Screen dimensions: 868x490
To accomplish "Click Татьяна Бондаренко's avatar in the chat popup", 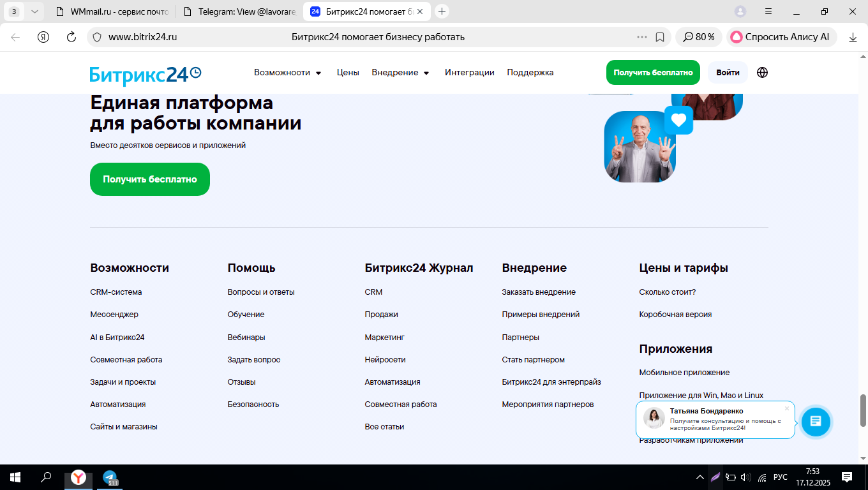I will (x=654, y=419).
